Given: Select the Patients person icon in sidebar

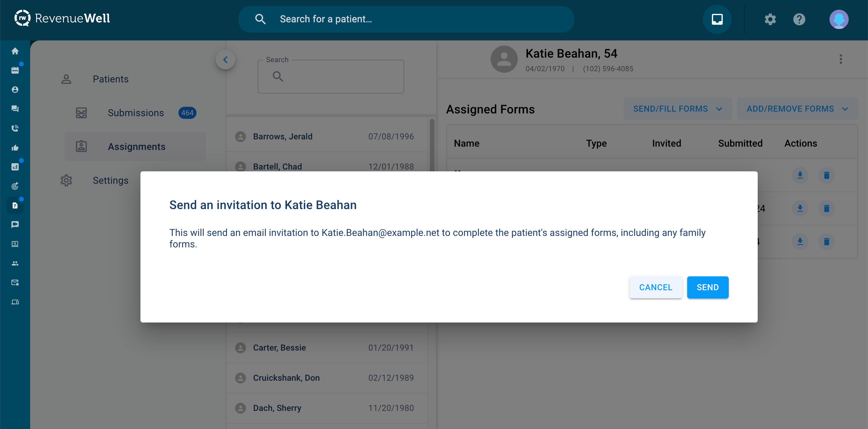Looking at the screenshot, I should click(x=15, y=89).
